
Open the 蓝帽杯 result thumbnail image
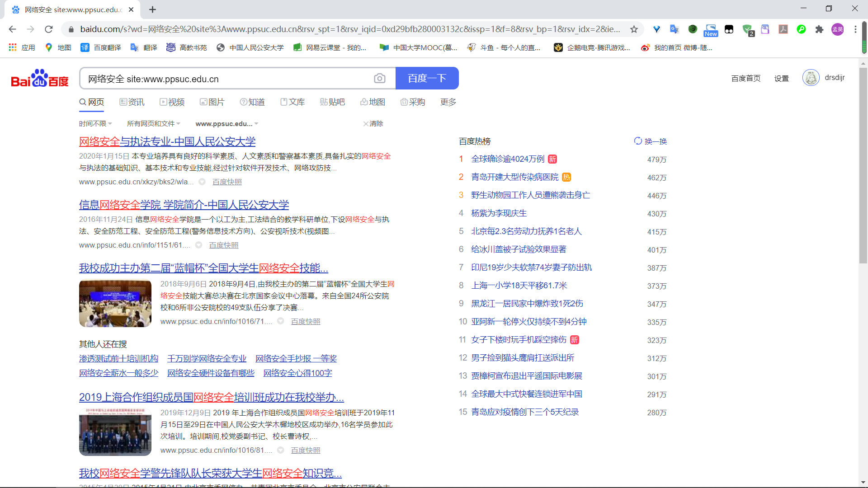[x=115, y=304]
